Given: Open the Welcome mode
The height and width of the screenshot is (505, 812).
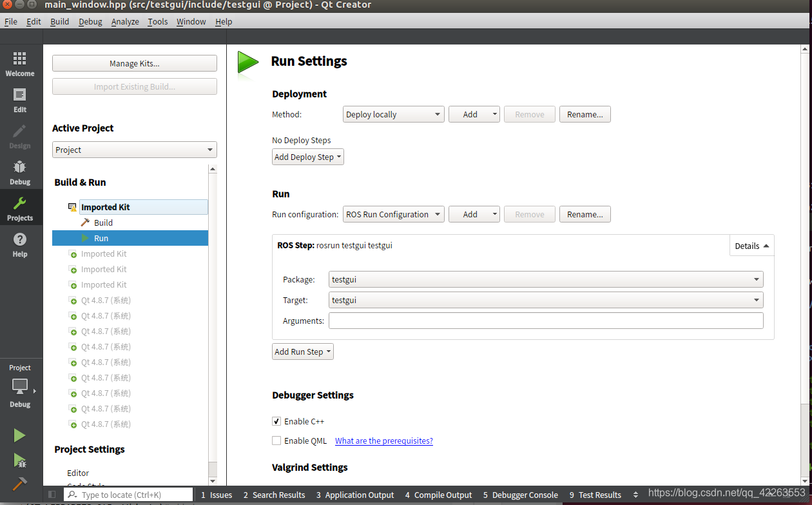Looking at the screenshot, I should click(20, 64).
